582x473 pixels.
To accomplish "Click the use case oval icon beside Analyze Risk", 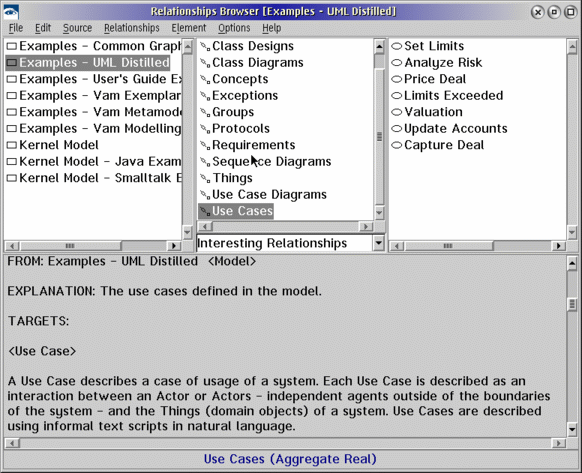I will (x=397, y=62).
